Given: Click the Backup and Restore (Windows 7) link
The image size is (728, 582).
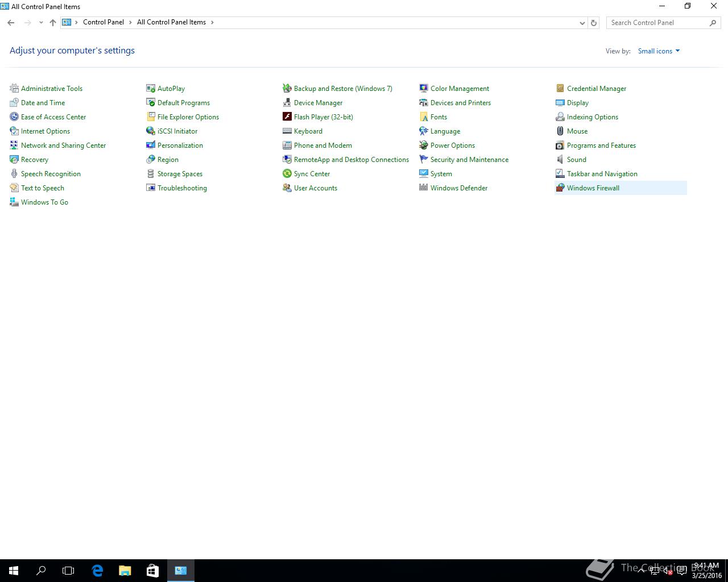Looking at the screenshot, I should click(343, 88).
